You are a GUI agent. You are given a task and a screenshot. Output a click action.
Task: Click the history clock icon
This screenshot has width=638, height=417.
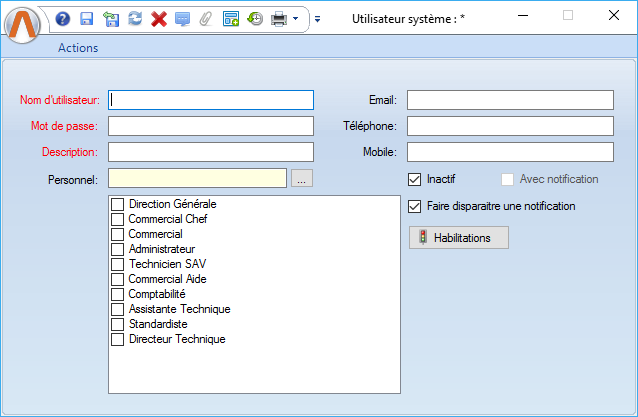coord(255,18)
